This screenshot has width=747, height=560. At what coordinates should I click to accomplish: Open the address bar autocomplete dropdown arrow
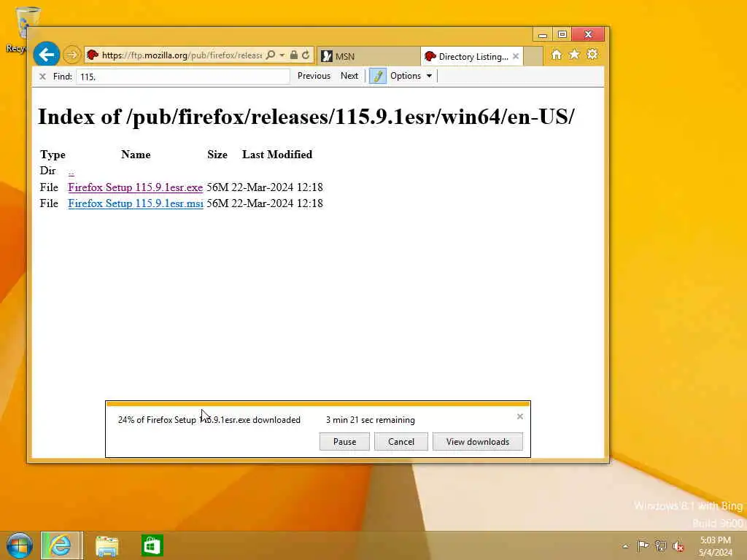tap(282, 55)
